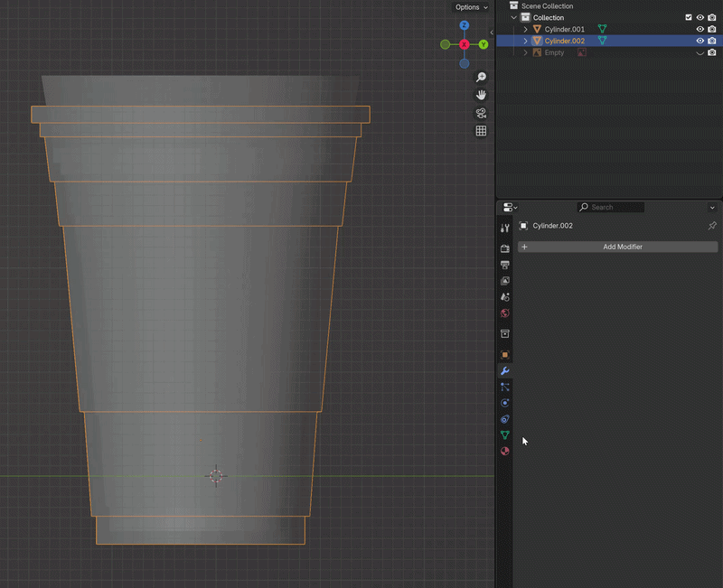Click the red X axis gizmo handle

pyautogui.click(x=465, y=44)
